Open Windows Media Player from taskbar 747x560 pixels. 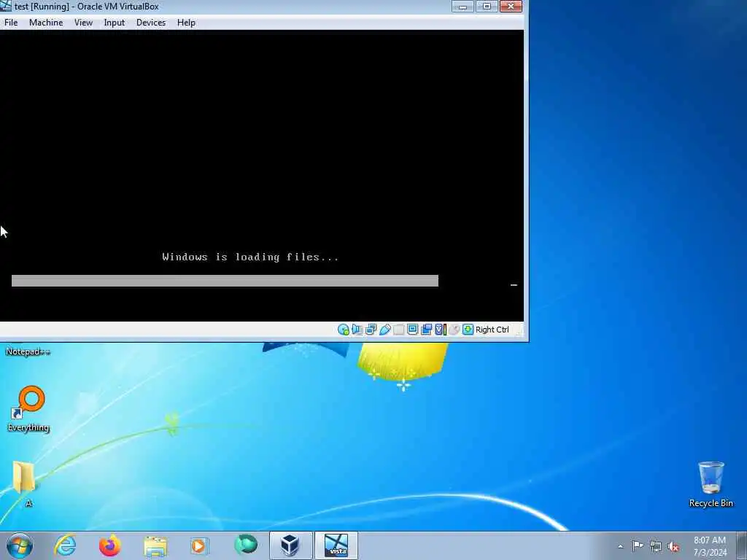pos(199,545)
